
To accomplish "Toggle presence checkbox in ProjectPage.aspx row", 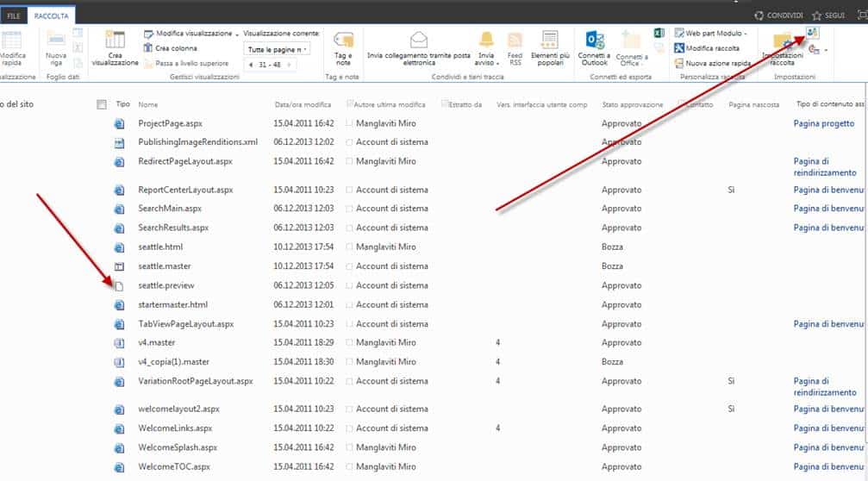I will coord(349,123).
